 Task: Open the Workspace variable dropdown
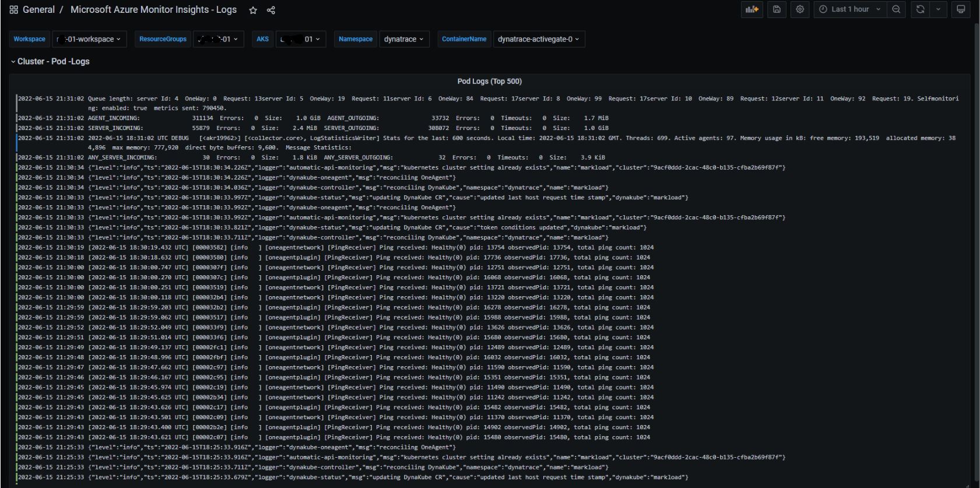(89, 39)
